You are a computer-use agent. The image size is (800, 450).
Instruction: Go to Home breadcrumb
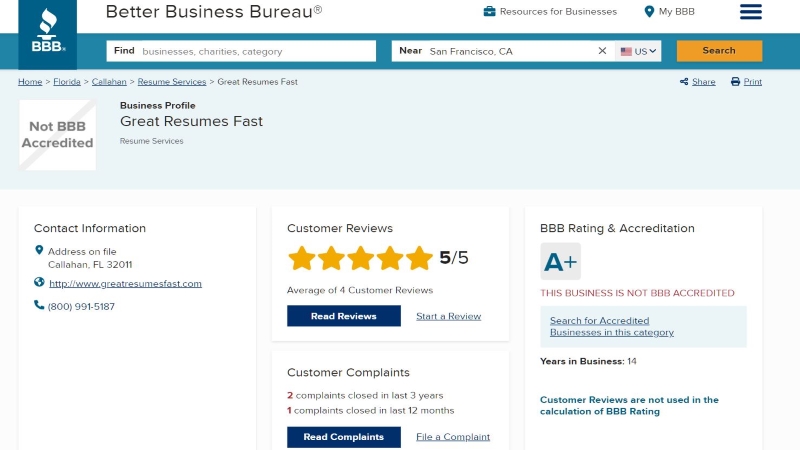coord(30,82)
